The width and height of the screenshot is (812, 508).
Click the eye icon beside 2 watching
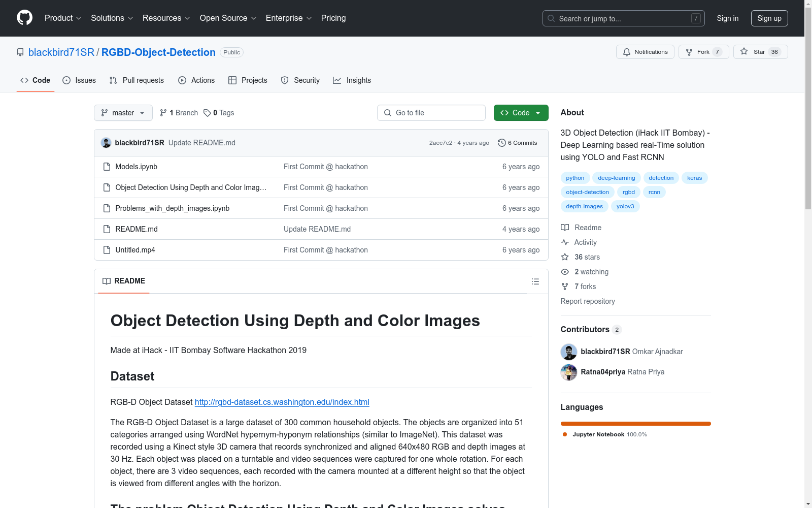tap(565, 272)
